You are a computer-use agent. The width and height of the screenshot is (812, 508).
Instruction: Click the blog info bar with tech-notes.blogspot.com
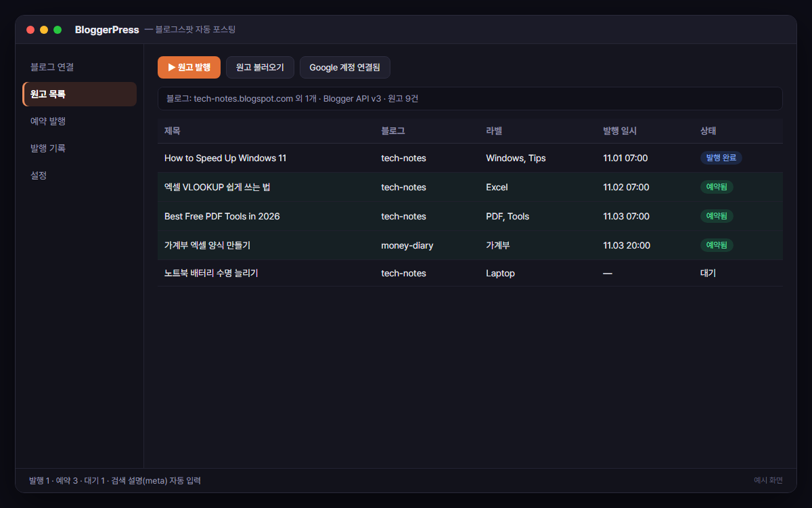(470, 98)
